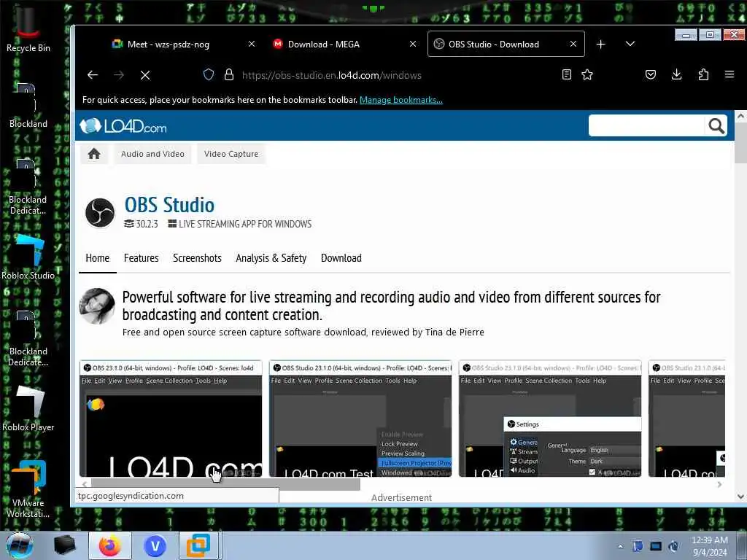Open Audio and Video category

tap(152, 154)
